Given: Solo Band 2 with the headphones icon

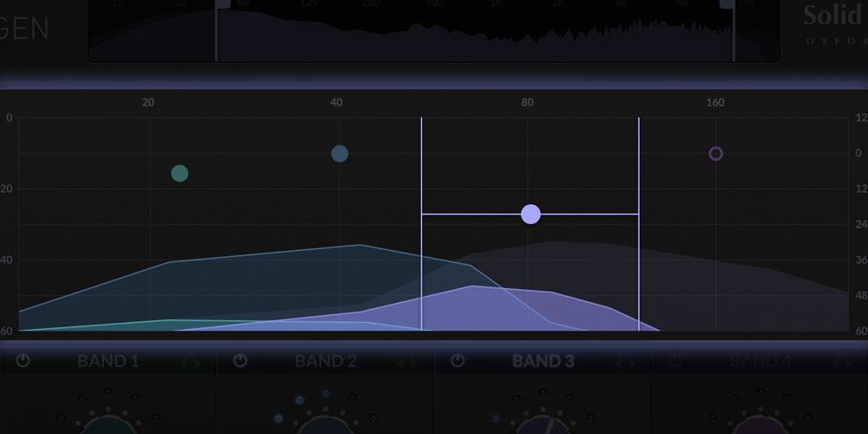Looking at the screenshot, I should pyautogui.click(x=407, y=361).
